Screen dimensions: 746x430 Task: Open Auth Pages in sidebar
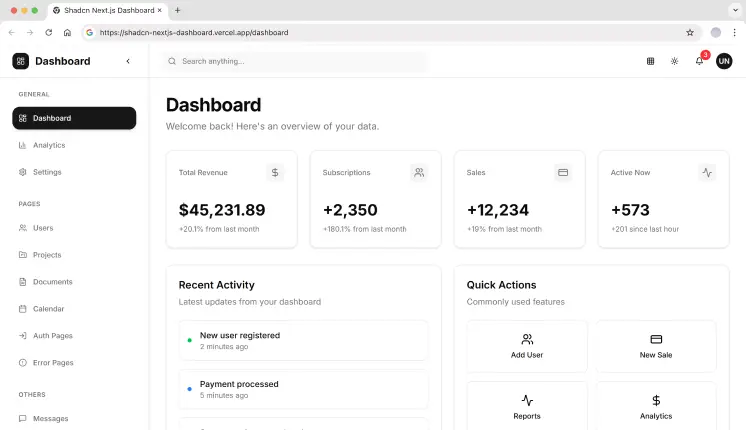74,336
